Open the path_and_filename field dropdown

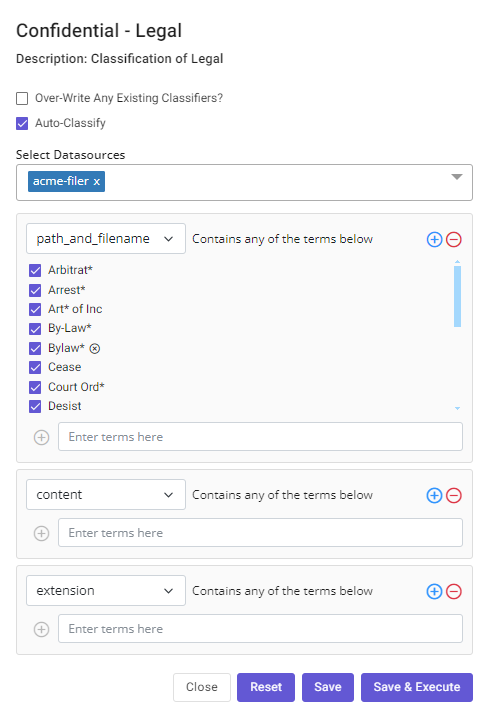(106, 239)
